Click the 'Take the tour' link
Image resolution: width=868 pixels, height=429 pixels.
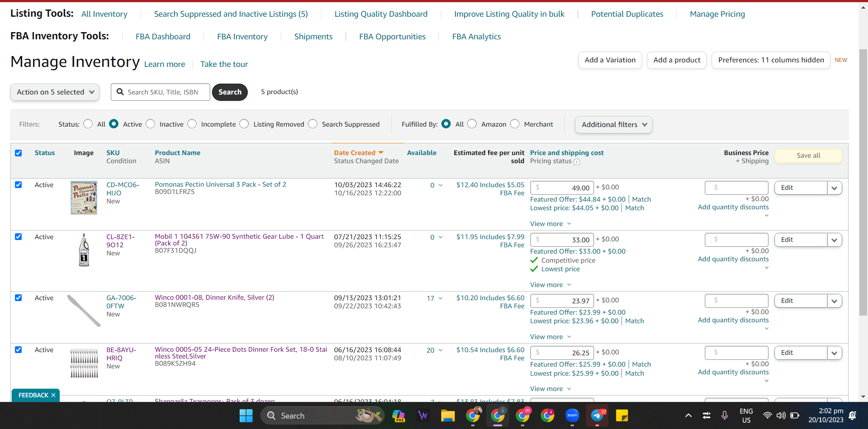click(x=224, y=64)
